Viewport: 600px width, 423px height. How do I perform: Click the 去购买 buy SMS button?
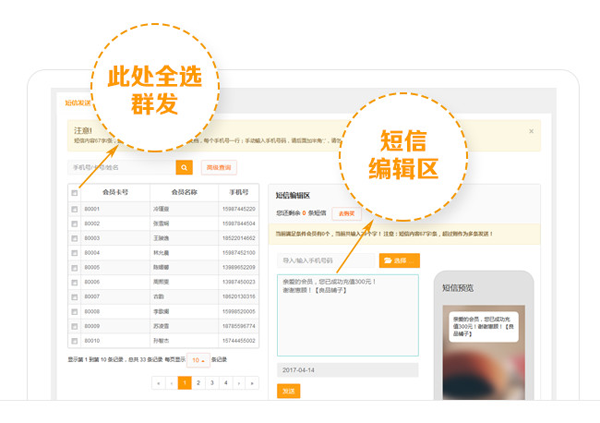(346, 213)
